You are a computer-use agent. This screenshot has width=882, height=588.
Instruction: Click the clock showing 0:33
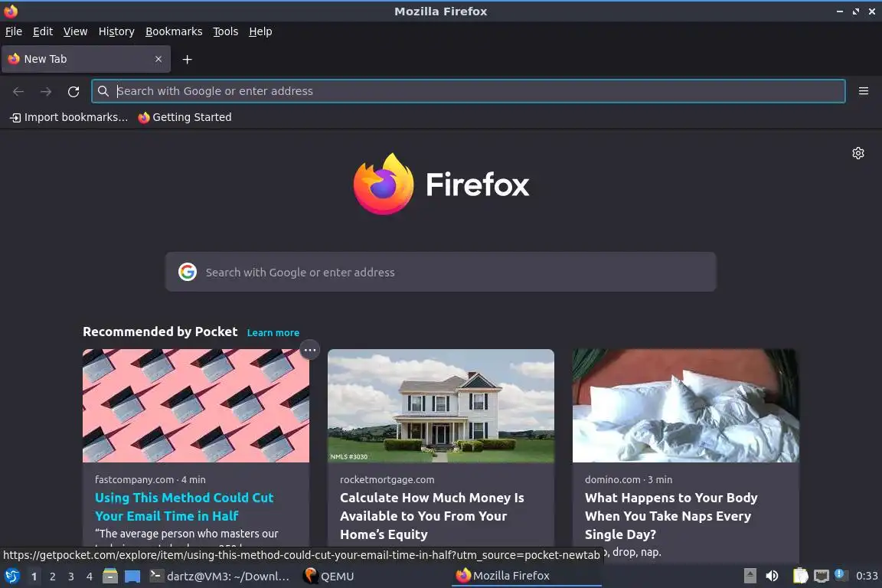tap(866, 576)
